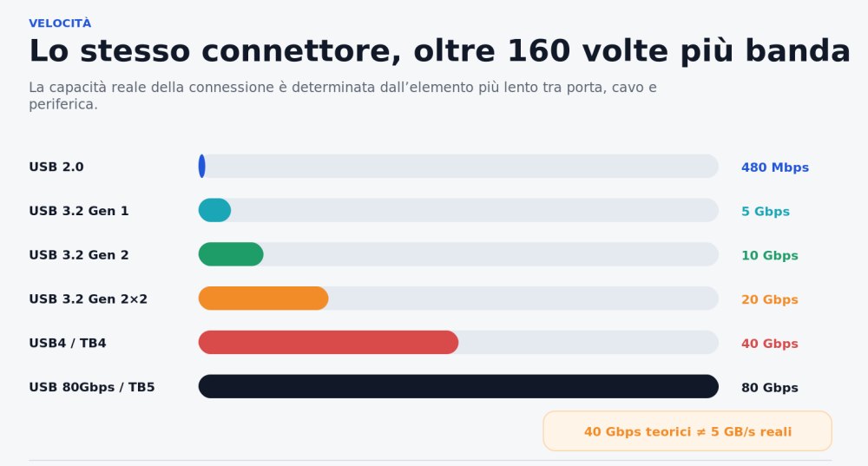Screen dimensions: 868x466
Task: Click the 480 Mbps value
Action: (775, 167)
